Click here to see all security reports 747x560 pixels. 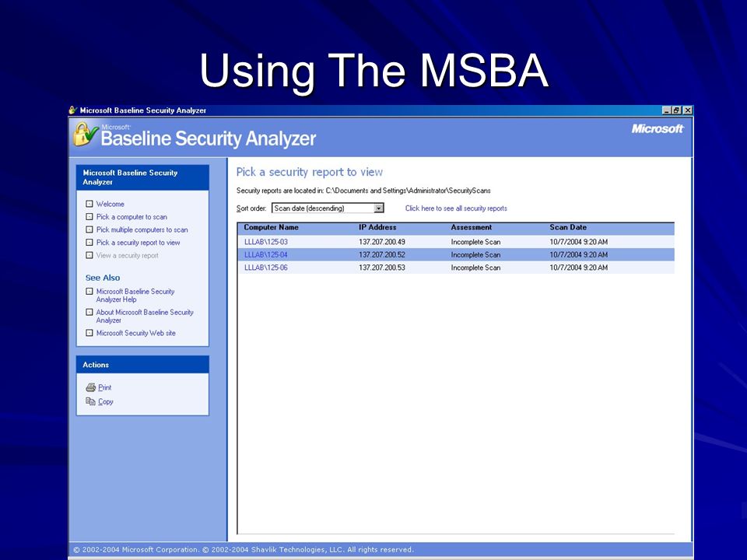pyautogui.click(x=456, y=208)
